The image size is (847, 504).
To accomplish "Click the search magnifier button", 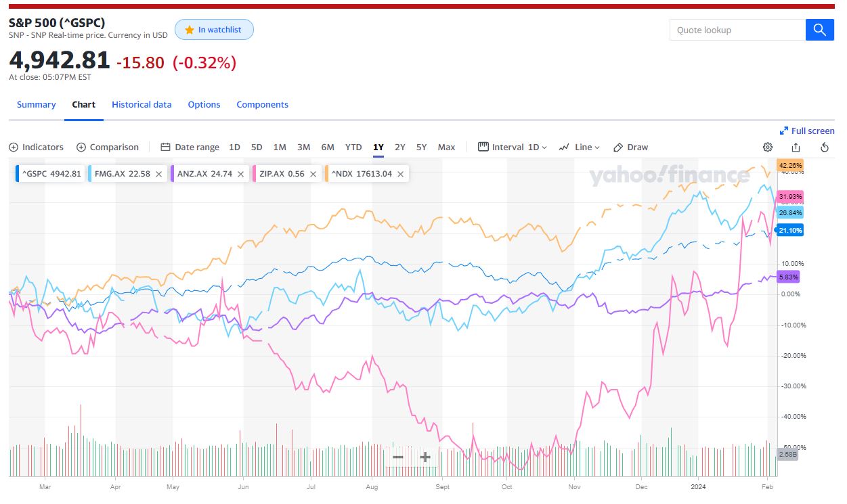I will [x=819, y=30].
